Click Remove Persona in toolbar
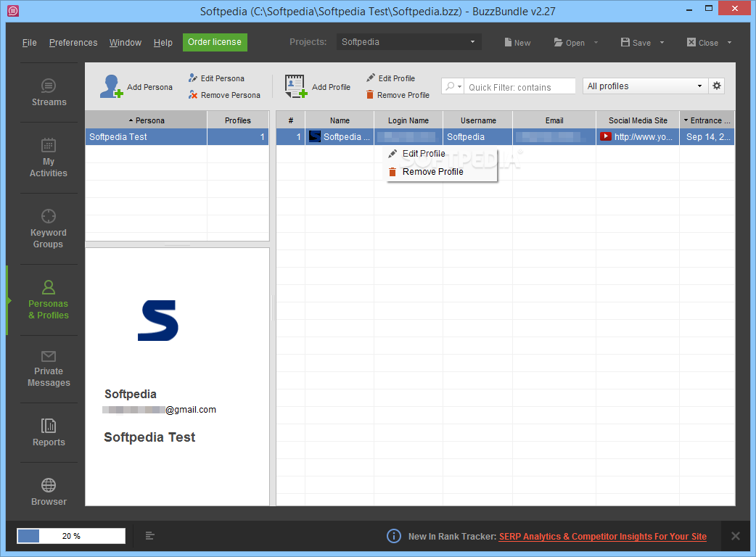Image resolution: width=756 pixels, height=557 pixels. [225, 95]
